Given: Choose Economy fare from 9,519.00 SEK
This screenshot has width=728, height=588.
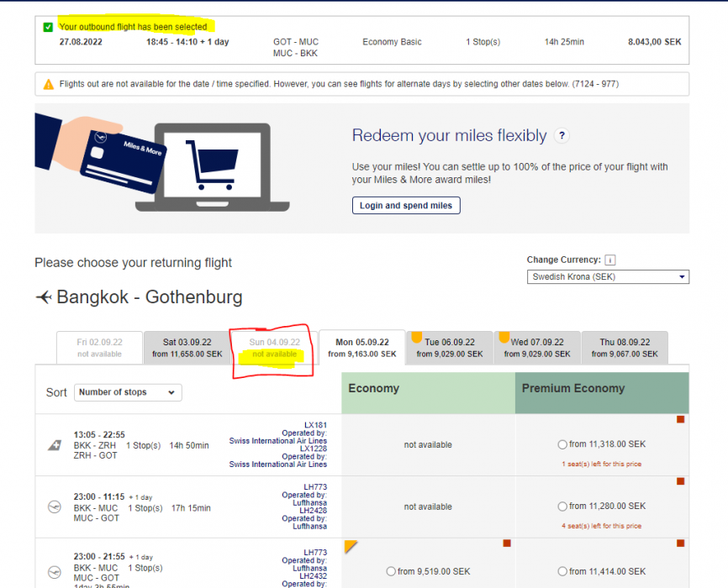Looking at the screenshot, I should pos(390,571).
